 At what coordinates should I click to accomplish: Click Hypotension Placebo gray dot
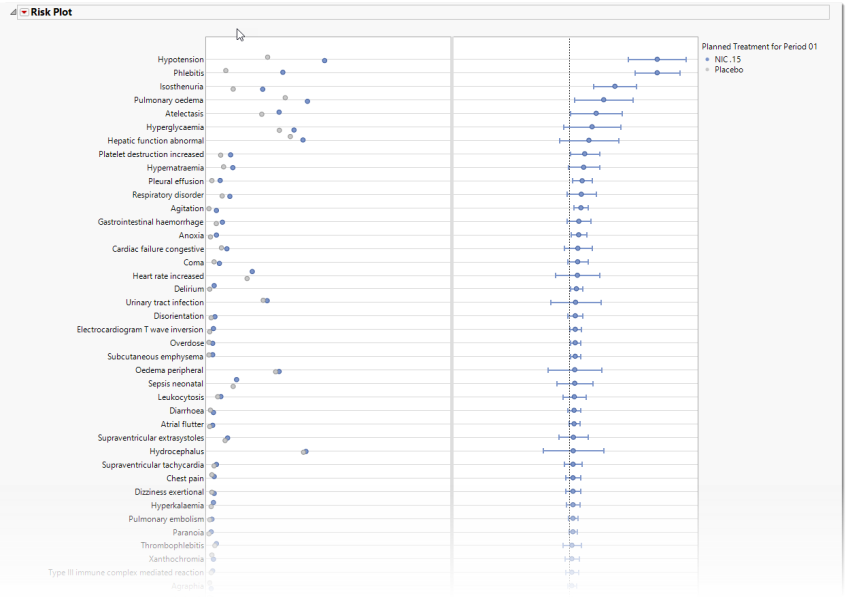pos(268,57)
